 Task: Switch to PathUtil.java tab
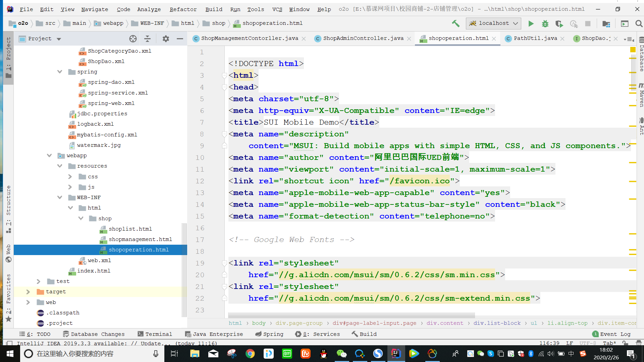pyautogui.click(x=535, y=39)
